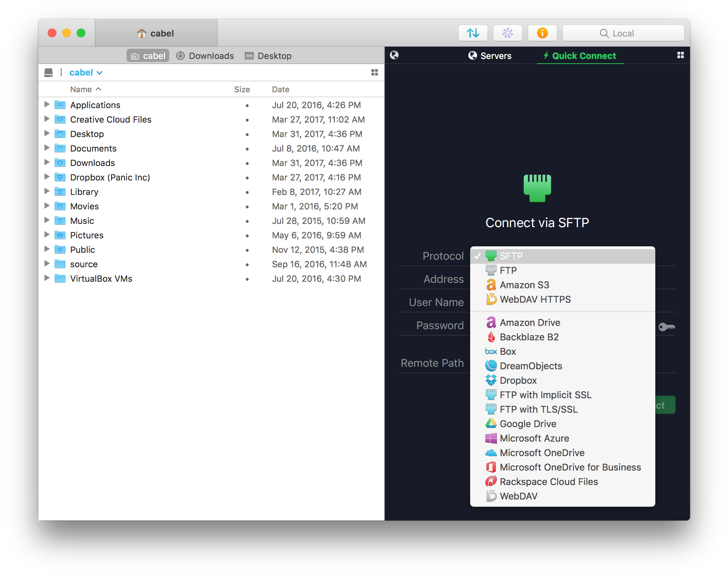Click the password key icon
The width and height of the screenshot is (728, 574).
[667, 327]
